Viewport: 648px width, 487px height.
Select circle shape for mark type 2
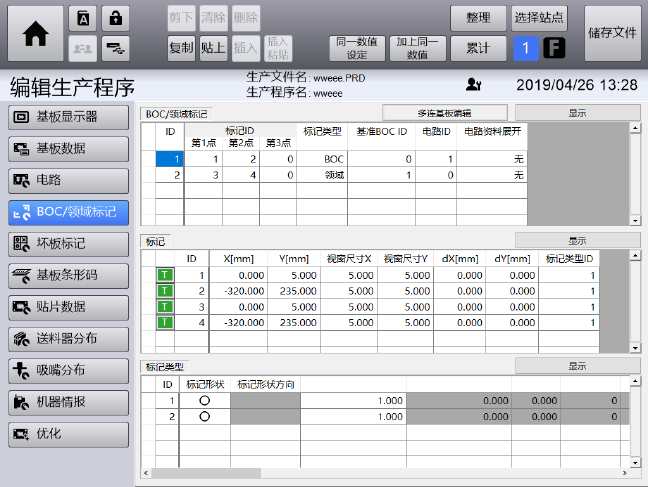[x=205, y=416]
